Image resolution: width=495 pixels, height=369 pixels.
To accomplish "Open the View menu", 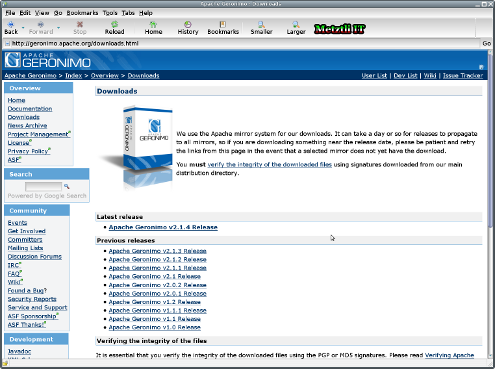I will tap(42, 13).
